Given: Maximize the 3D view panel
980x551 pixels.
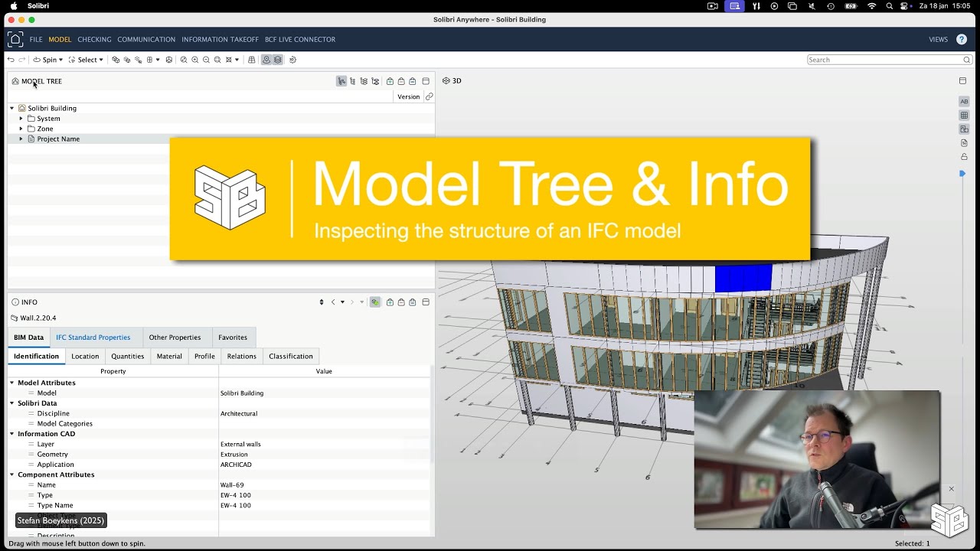Looking at the screenshot, I should [962, 81].
